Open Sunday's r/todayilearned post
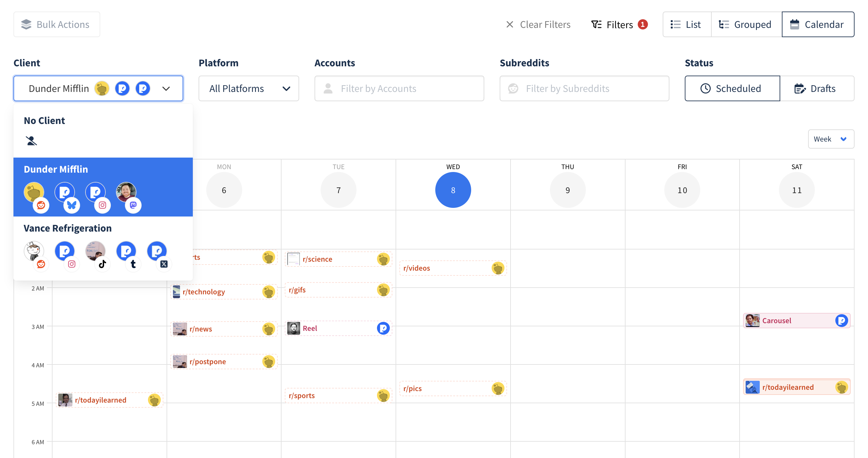Viewport: 868px width, 458px height. [110, 400]
